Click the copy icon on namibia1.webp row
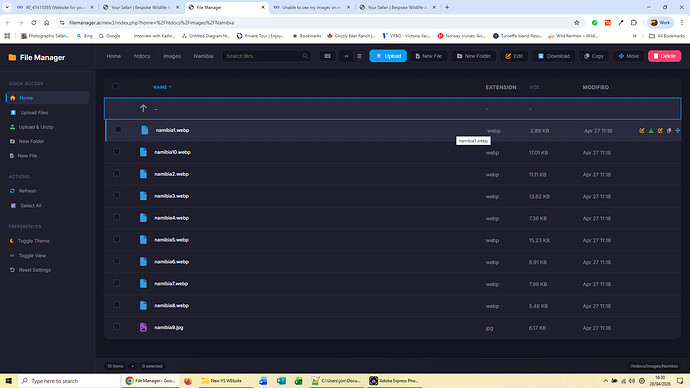 coord(669,131)
